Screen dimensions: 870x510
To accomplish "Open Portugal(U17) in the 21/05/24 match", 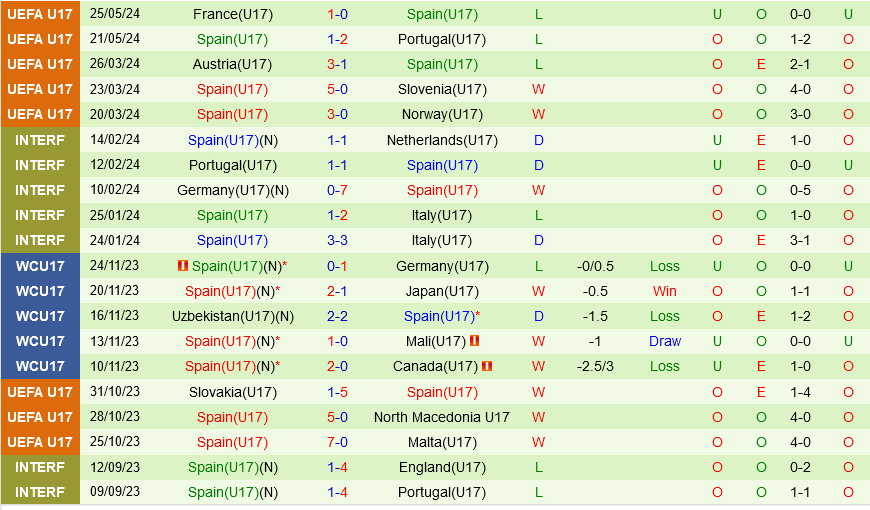I will pos(442,39).
